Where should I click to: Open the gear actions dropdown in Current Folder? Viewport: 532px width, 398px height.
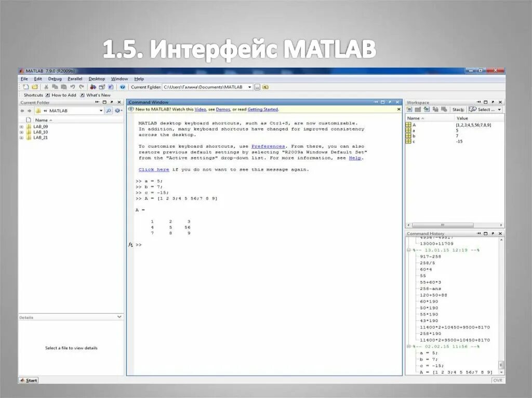[118, 111]
